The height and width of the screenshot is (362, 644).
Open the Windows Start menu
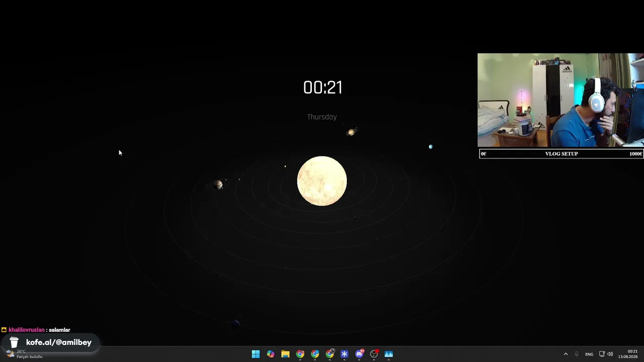point(256,354)
